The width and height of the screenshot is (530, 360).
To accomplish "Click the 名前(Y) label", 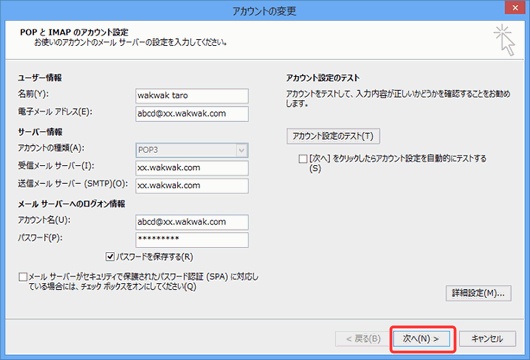I will 33,94.
